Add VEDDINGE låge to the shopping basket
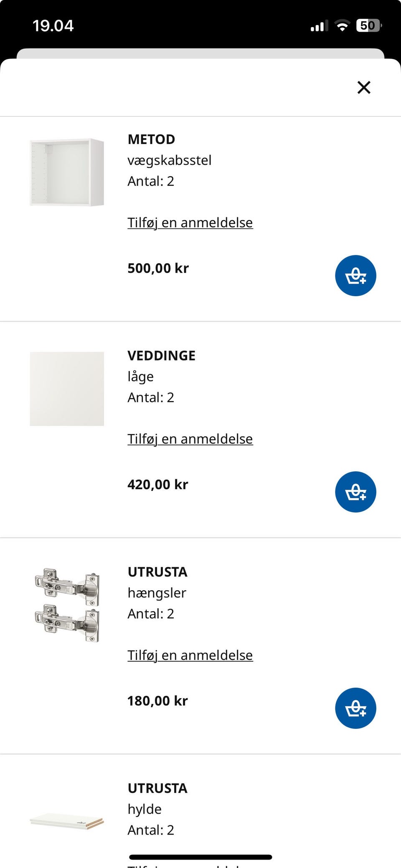Image resolution: width=401 pixels, height=868 pixels. click(x=355, y=492)
